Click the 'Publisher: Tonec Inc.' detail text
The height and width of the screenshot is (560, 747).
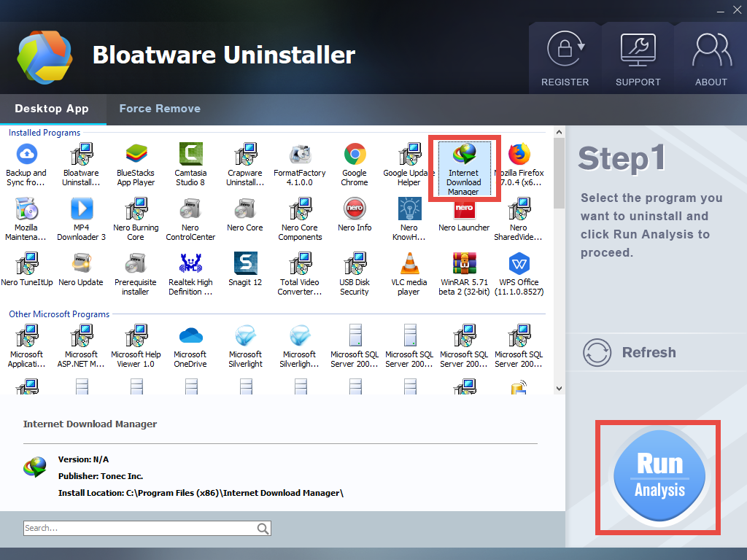(101, 476)
